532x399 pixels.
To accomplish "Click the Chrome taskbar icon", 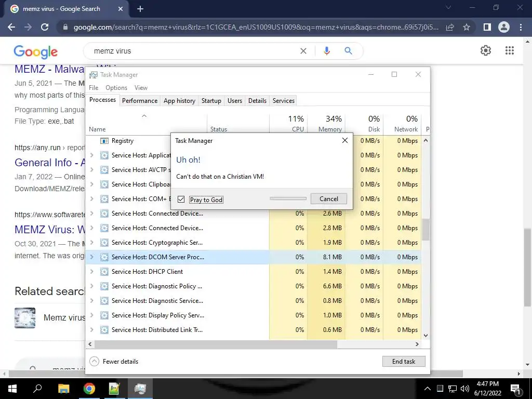I will 89,389.
